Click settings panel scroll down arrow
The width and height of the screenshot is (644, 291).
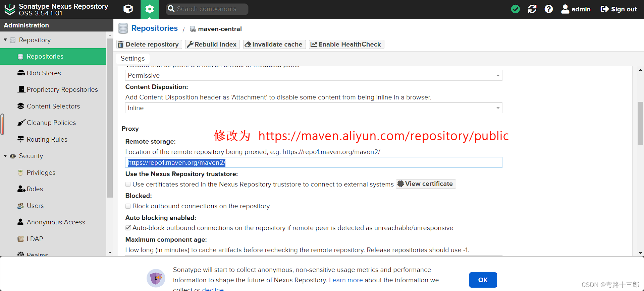pyautogui.click(x=641, y=253)
